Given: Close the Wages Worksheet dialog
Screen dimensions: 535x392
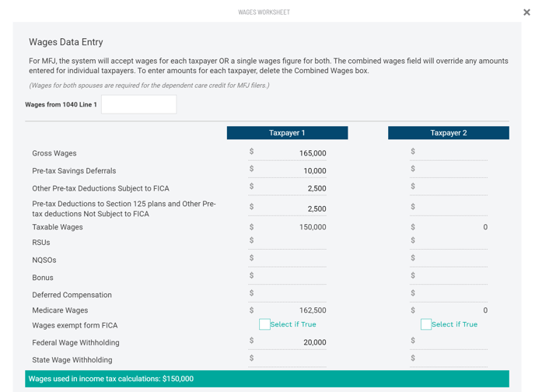Looking at the screenshot, I should pyautogui.click(x=526, y=12).
